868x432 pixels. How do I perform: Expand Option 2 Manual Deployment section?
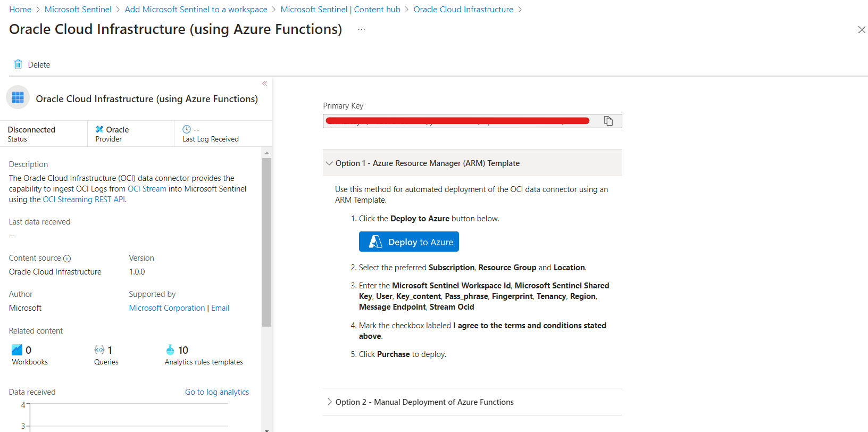click(330, 402)
